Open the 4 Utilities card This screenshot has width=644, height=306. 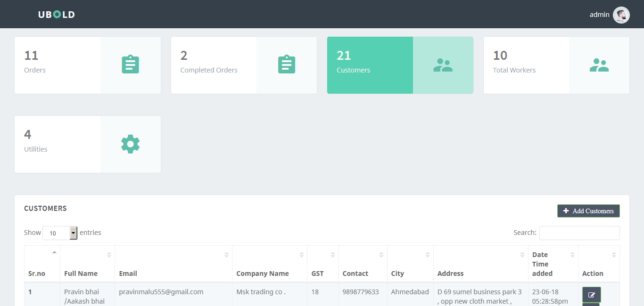pyautogui.click(x=88, y=144)
